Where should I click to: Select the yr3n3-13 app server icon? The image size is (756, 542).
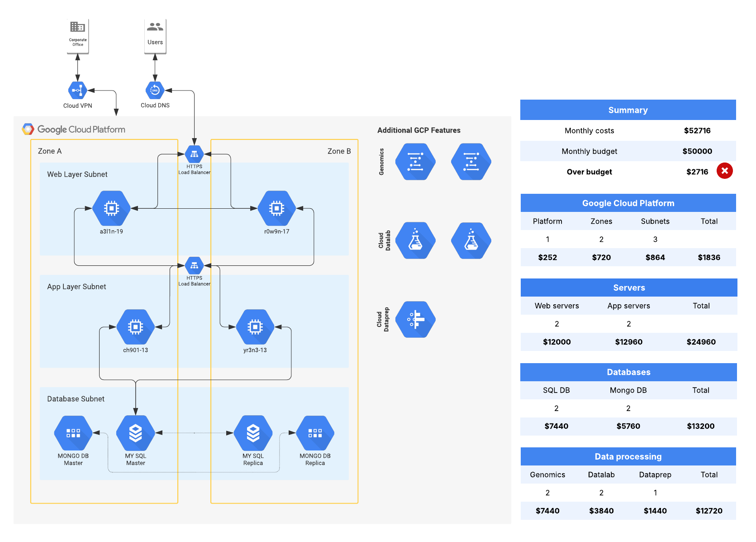(255, 327)
